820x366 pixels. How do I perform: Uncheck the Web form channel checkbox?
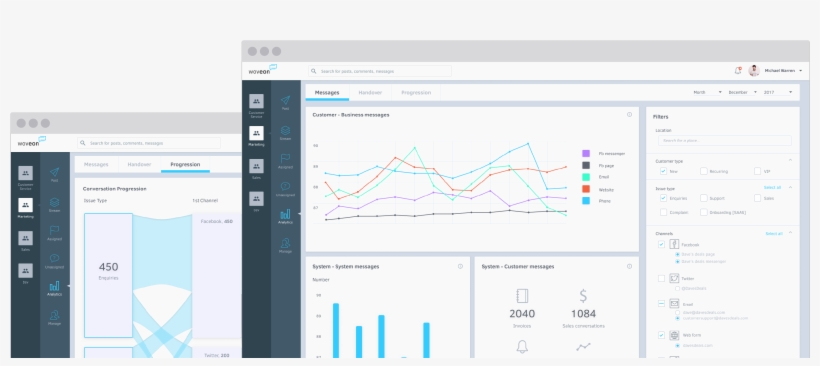(x=662, y=335)
